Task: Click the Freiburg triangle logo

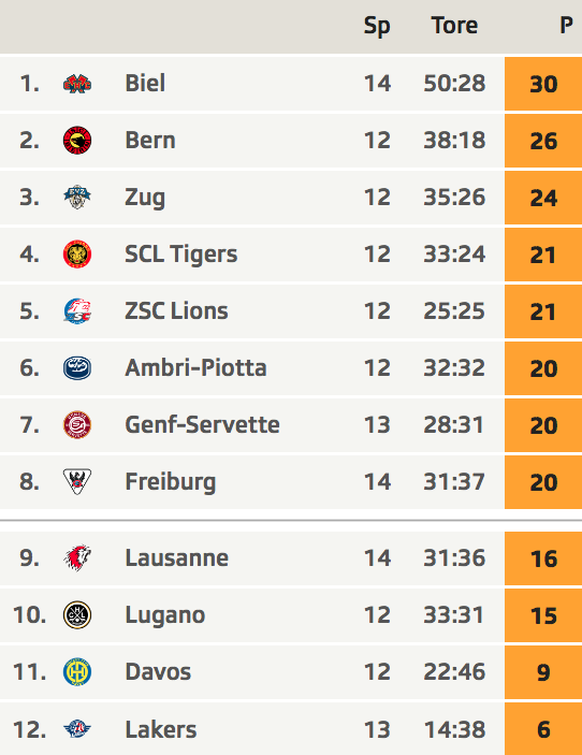Action: click(x=77, y=482)
